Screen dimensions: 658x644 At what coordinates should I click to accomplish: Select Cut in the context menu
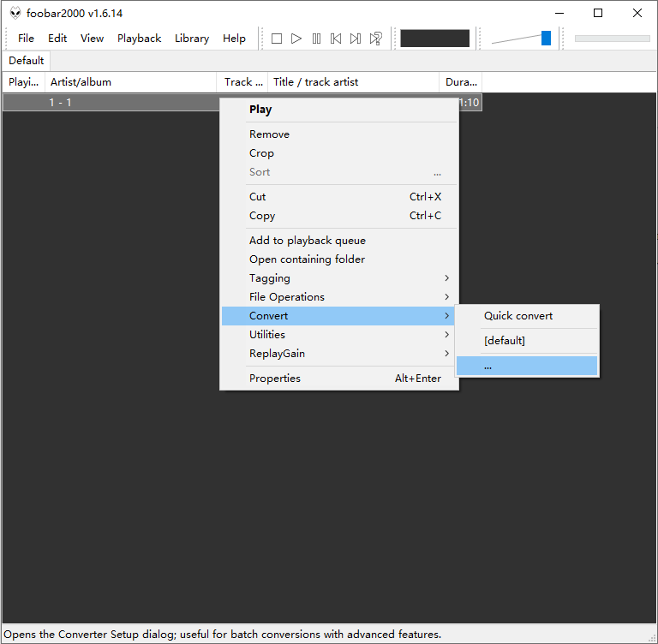click(339, 197)
